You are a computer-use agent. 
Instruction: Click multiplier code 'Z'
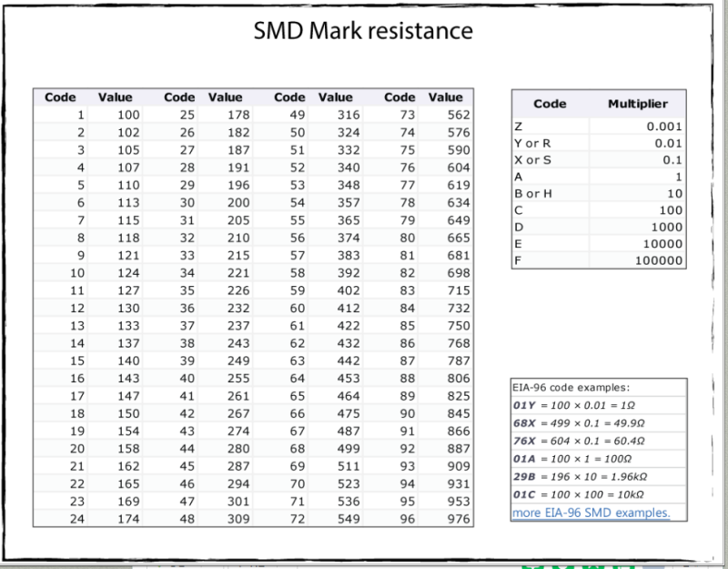coord(518,127)
